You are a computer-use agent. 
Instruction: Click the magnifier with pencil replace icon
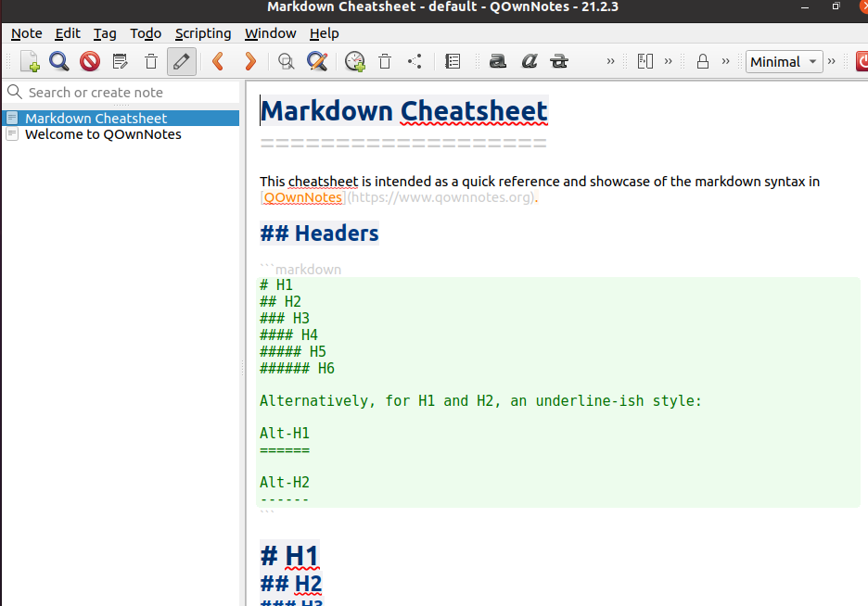[317, 61]
